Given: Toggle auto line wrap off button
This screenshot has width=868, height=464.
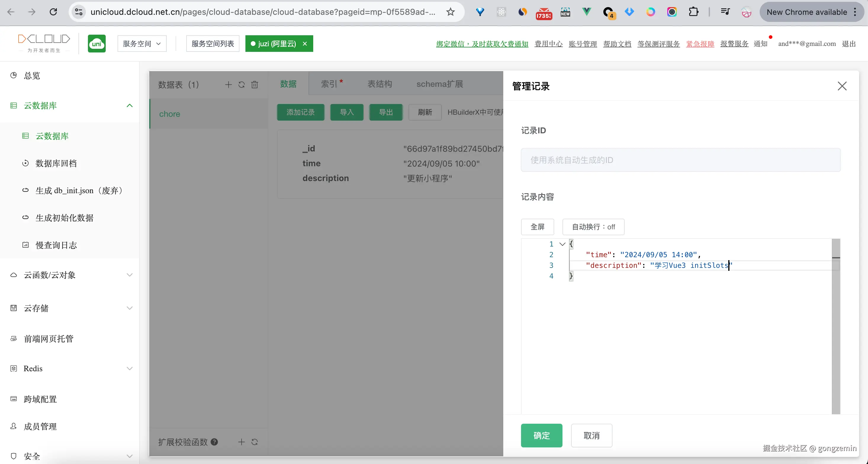Looking at the screenshot, I should coord(593,227).
